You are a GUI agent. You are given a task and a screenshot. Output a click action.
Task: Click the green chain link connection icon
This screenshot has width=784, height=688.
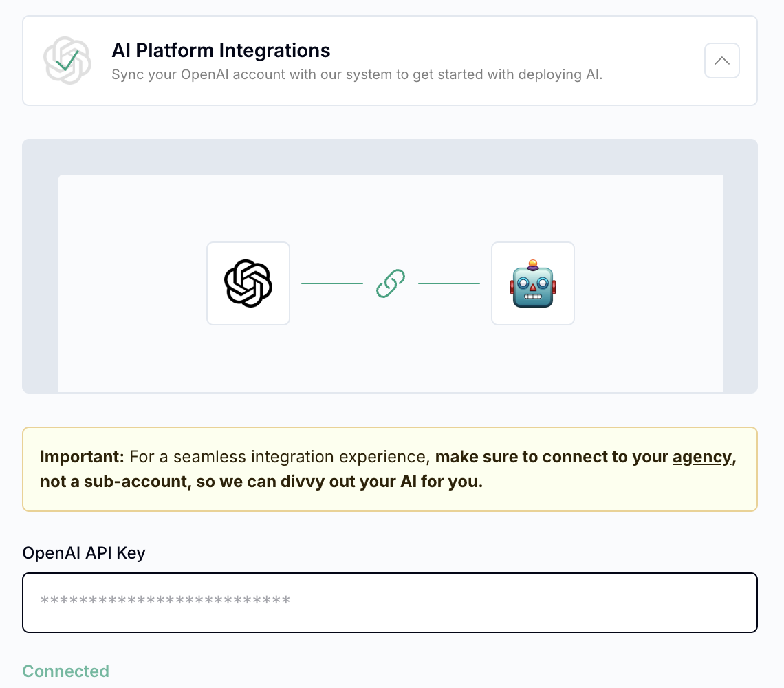pos(390,283)
